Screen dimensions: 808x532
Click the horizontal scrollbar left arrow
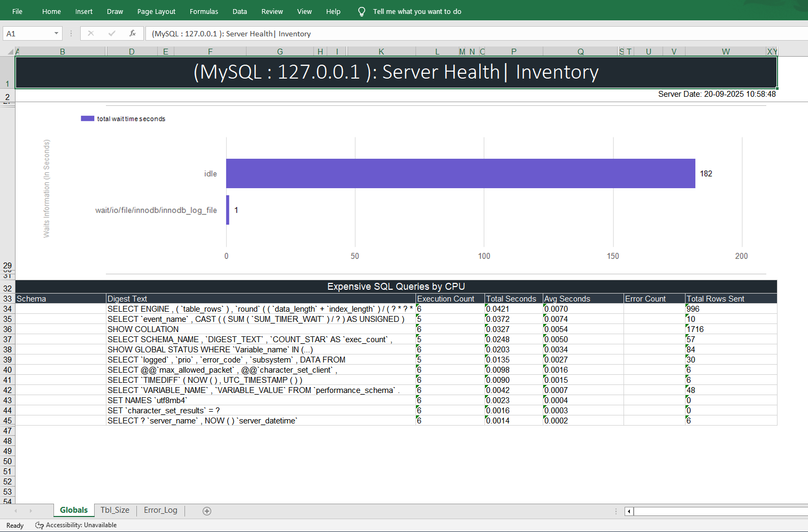(x=629, y=511)
